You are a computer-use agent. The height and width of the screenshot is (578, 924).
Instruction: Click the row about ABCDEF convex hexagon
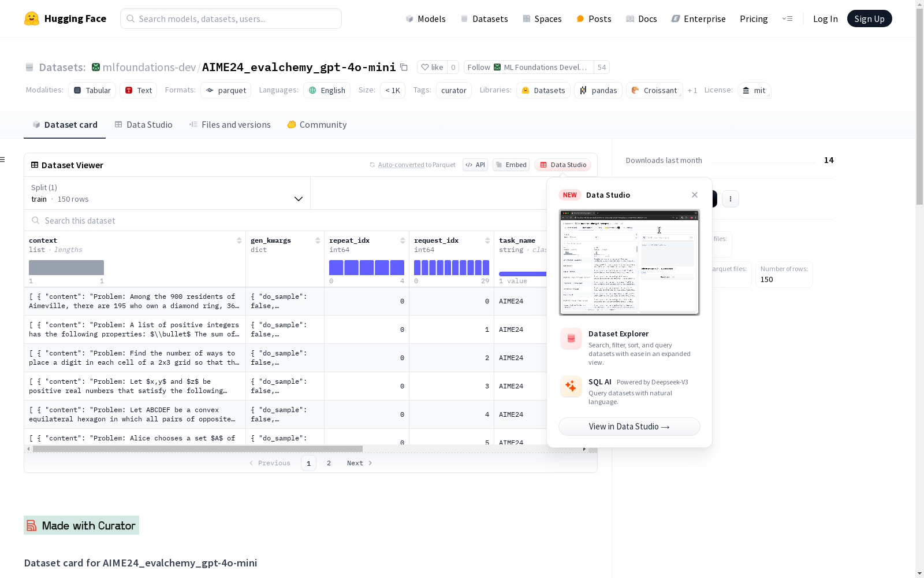[x=285, y=414]
